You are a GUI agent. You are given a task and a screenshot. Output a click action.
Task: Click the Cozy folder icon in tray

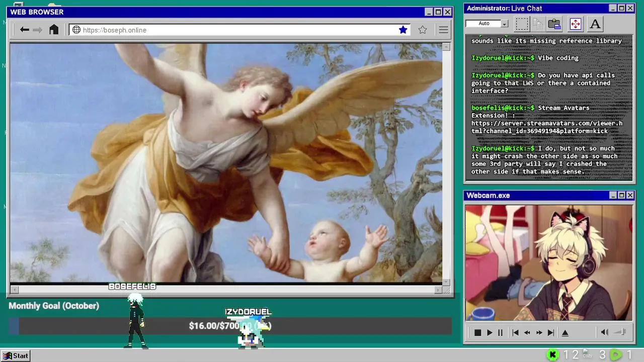(587, 354)
